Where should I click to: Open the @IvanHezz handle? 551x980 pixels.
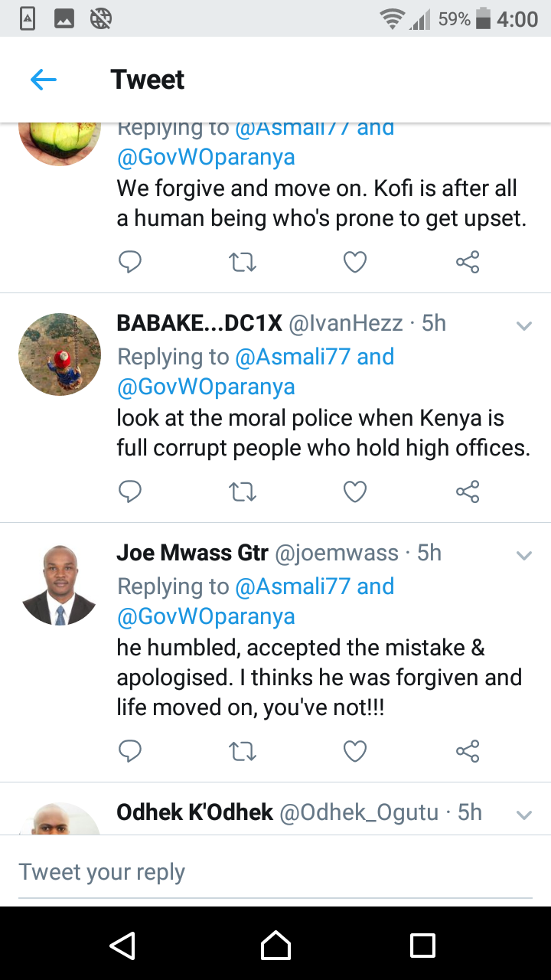click(x=345, y=324)
